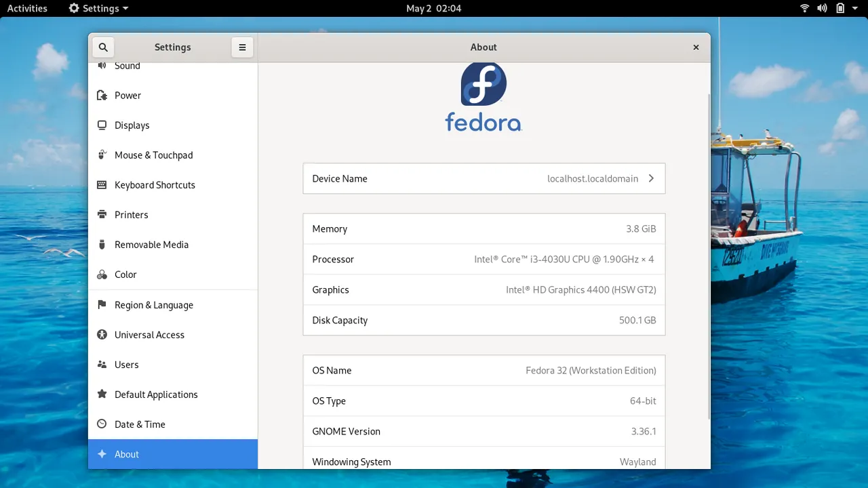Open Date & Time settings

[x=173, y=424]
